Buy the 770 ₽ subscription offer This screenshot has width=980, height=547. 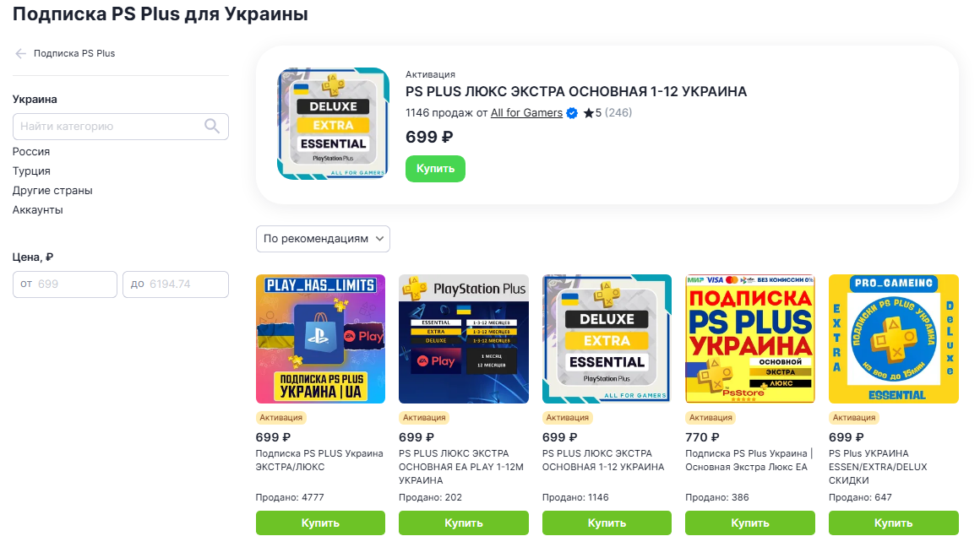[750, 523]
